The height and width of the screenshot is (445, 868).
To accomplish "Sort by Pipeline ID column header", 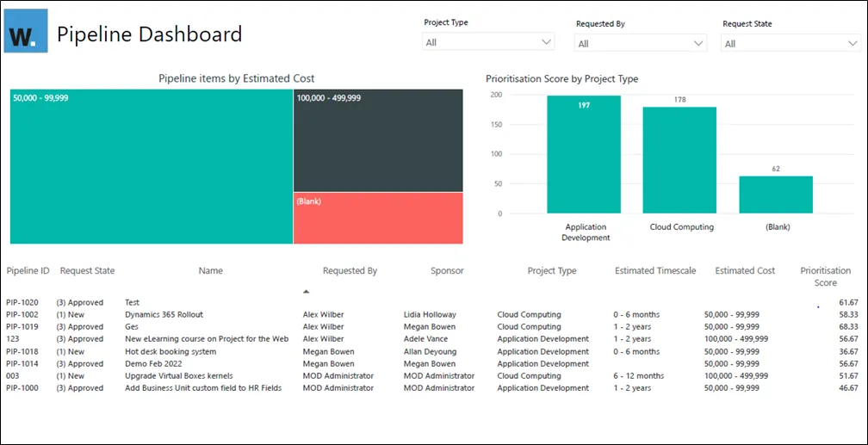I will tap(28, 271).
